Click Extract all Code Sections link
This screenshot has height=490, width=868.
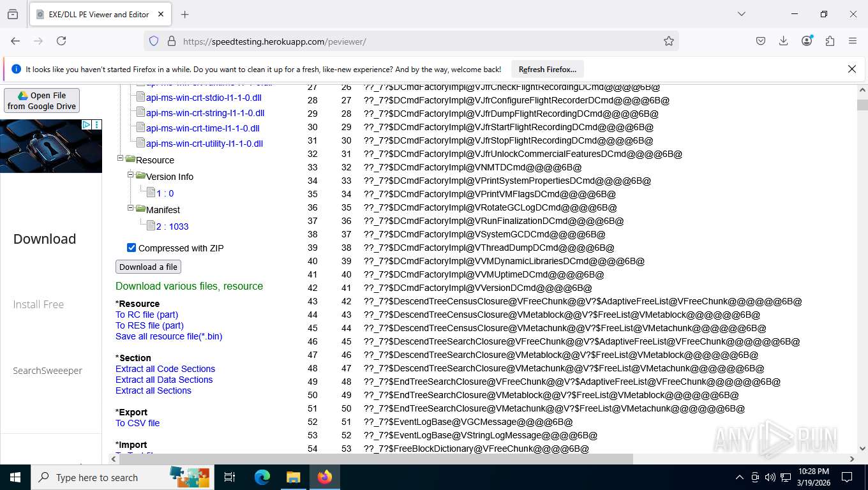(x=165, y=369)
